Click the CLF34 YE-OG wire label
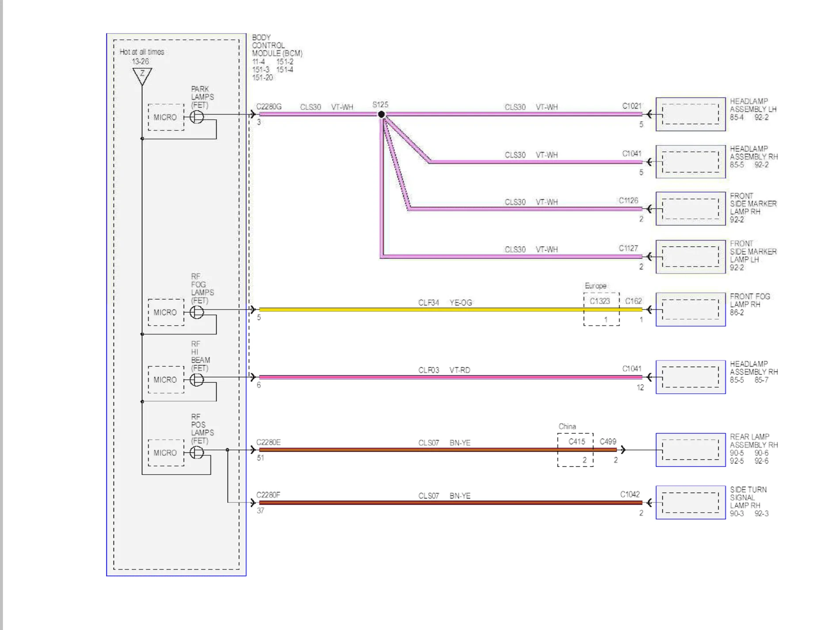Screen dimensions: 840x630 (445, 303)
